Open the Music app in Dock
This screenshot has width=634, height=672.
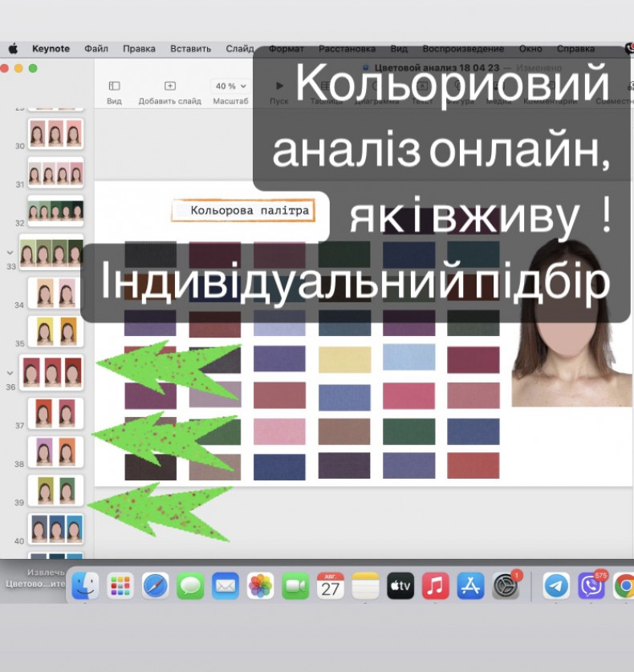click(435, 586)
